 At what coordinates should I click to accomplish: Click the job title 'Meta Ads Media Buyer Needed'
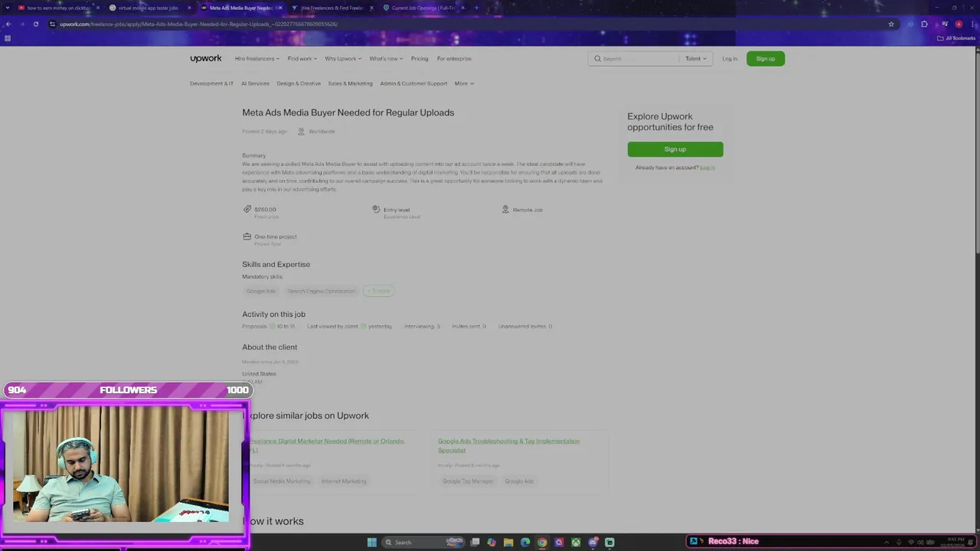pos(348,112)
